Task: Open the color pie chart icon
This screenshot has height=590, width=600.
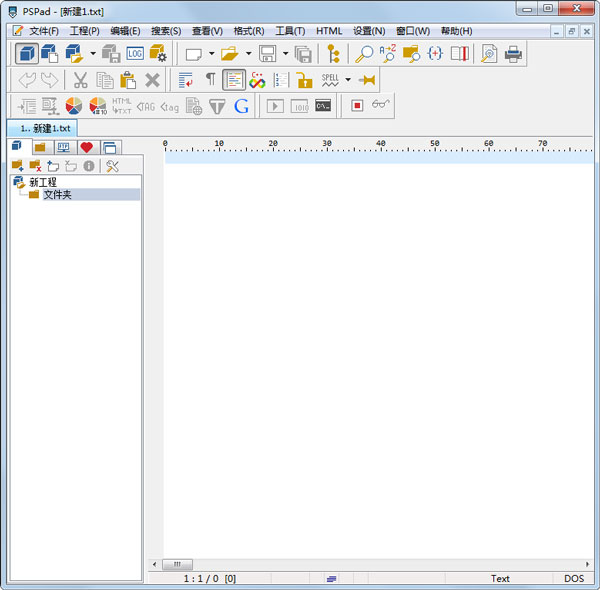Action: [74, 106]
